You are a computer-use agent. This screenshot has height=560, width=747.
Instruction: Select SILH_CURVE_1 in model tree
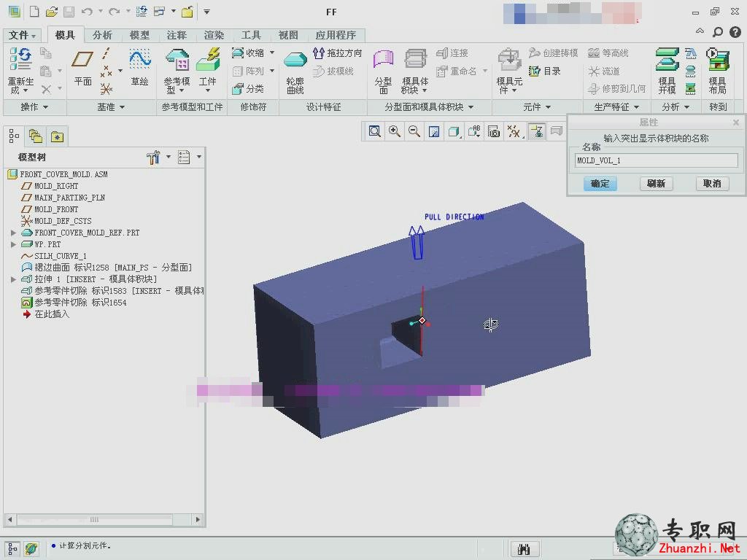(60, 256)
